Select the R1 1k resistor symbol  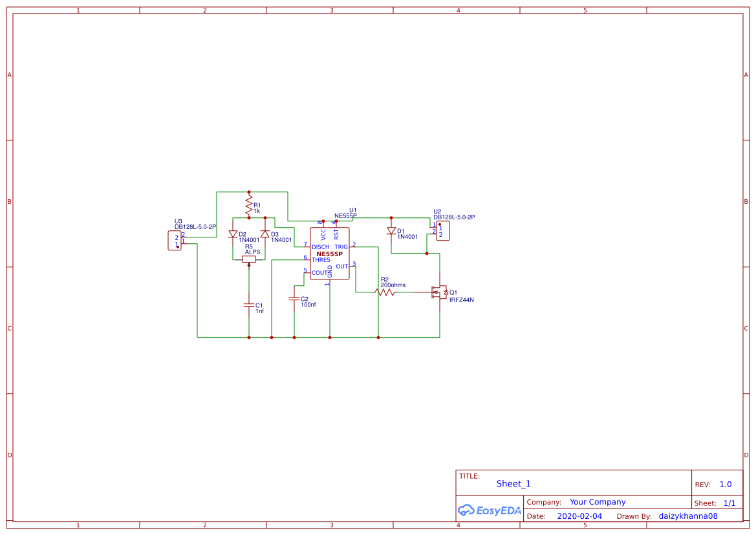[249, 204]
